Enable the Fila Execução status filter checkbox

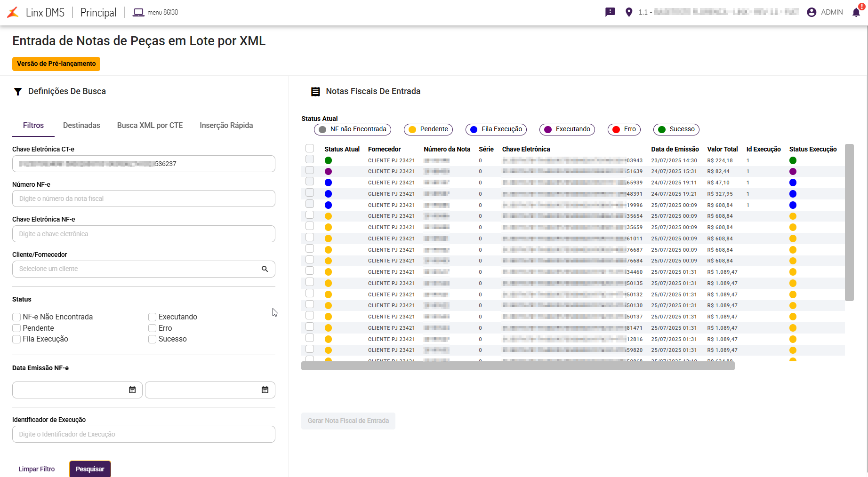tap(16, 339)
